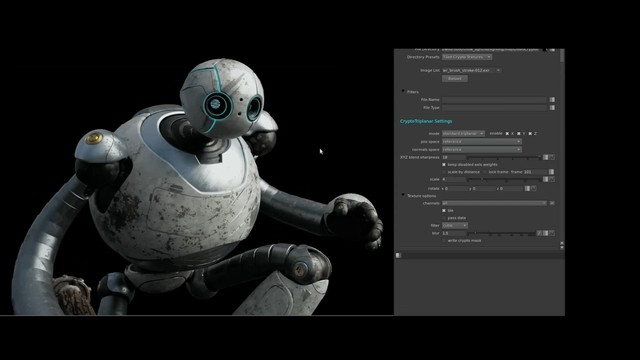Screen dimensions: 640x360
Task: Enable pass data checkbox
Action: click(444, 218)
